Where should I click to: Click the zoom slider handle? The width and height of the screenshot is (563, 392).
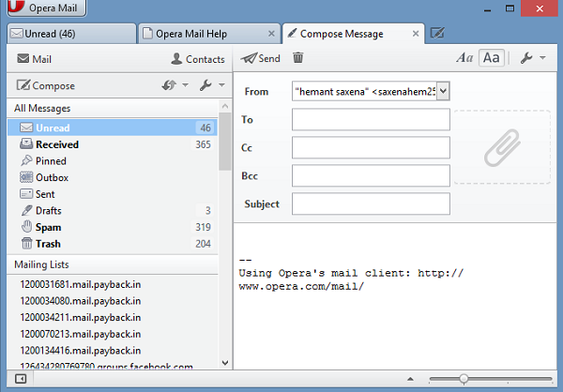point(464,378)
